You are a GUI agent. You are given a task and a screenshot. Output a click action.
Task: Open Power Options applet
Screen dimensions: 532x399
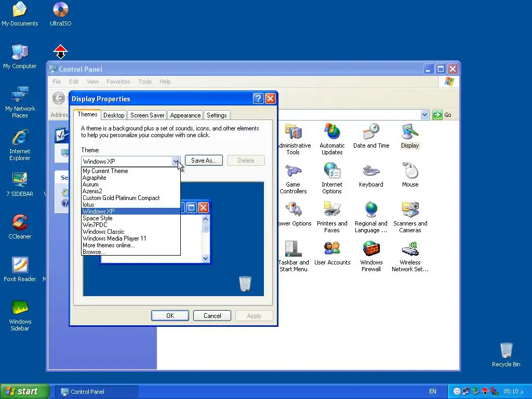(295, 214)
